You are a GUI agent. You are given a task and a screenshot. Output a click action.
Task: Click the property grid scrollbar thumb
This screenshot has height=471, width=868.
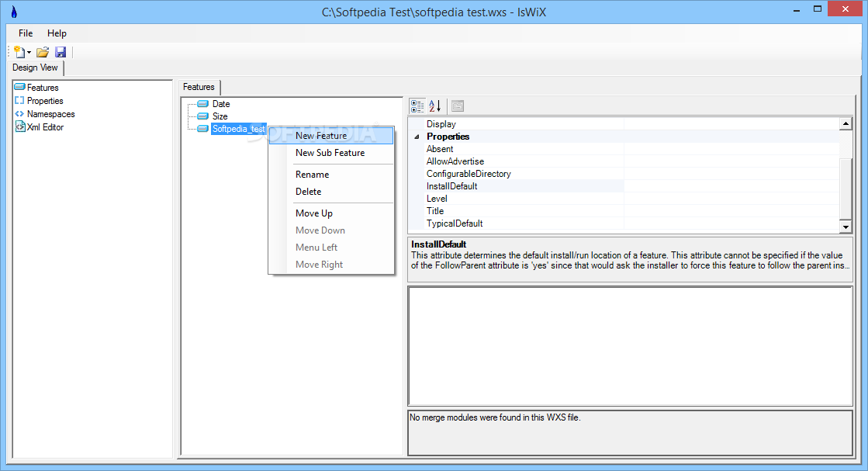[x=846, y=189]
